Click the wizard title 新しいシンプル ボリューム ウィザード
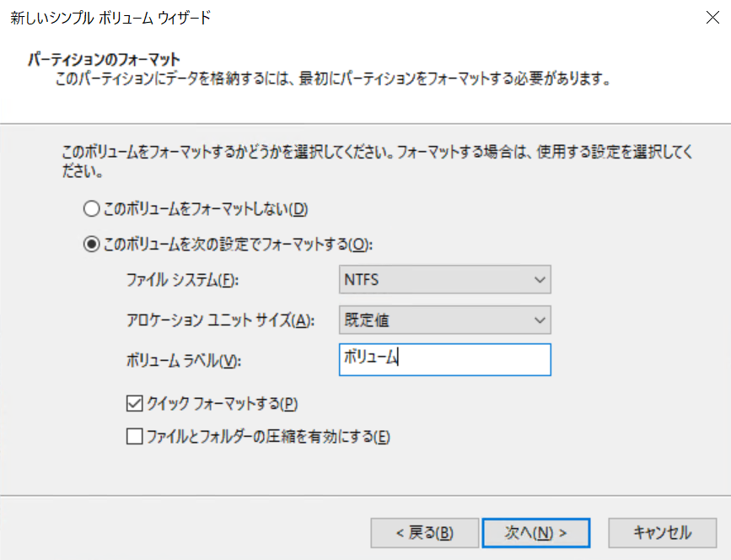Viewport: 731px width, 560px height. tap(110, 16)
